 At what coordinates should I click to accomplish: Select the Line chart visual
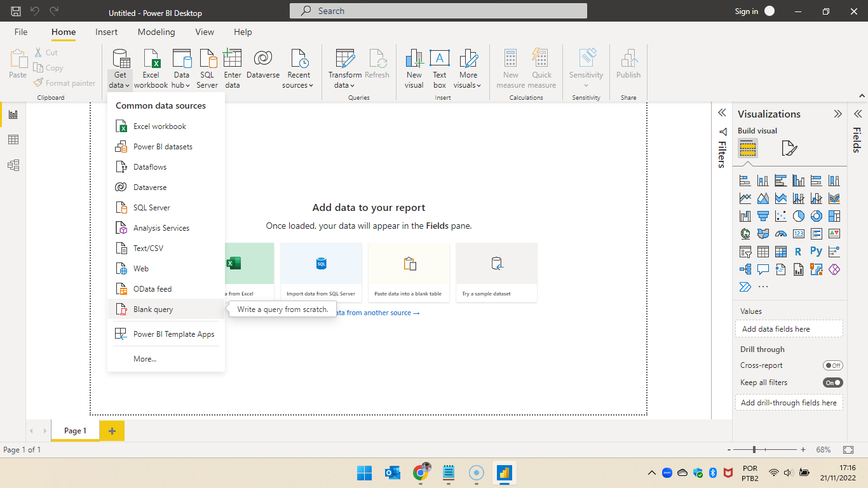(x=745, y=198)
